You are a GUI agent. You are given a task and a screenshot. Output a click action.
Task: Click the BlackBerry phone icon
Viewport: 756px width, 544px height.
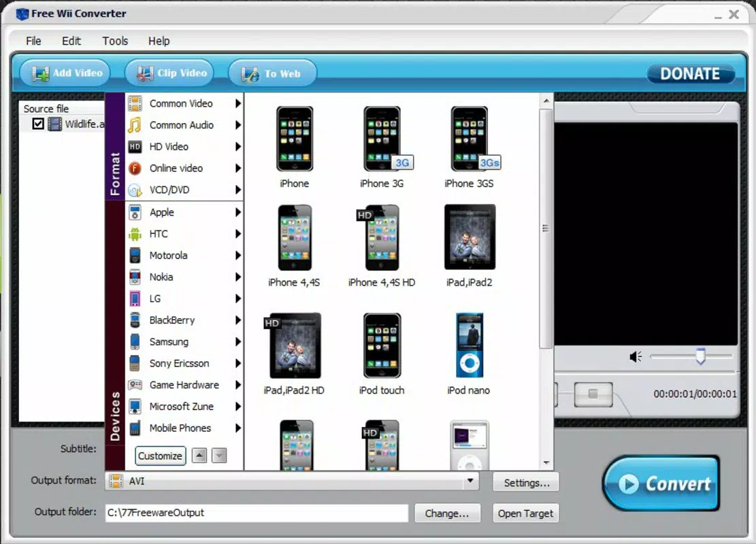point(135,320)
